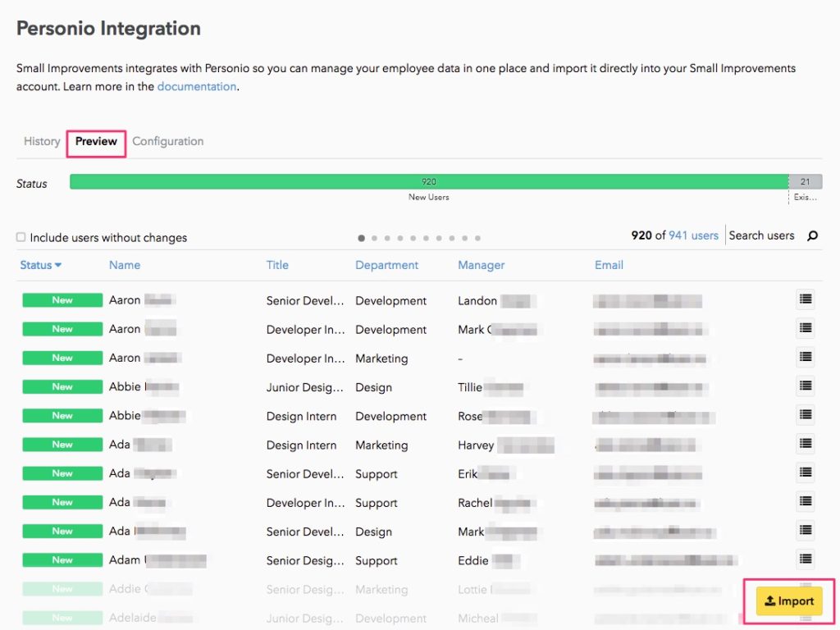This screenshot has height=630, width=840.
Task: Click details icon for Ada Senior Developer Design row
Action: click(805, 531)
